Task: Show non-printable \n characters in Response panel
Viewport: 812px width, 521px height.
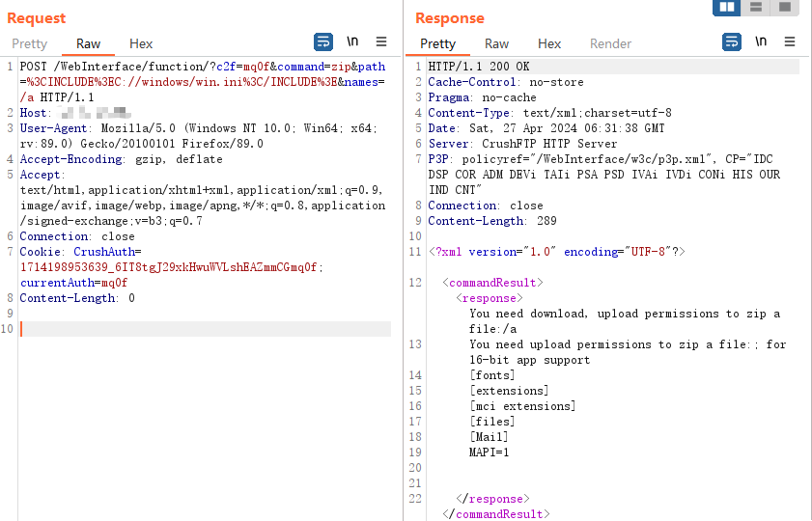Action: [x=761, y=41]
